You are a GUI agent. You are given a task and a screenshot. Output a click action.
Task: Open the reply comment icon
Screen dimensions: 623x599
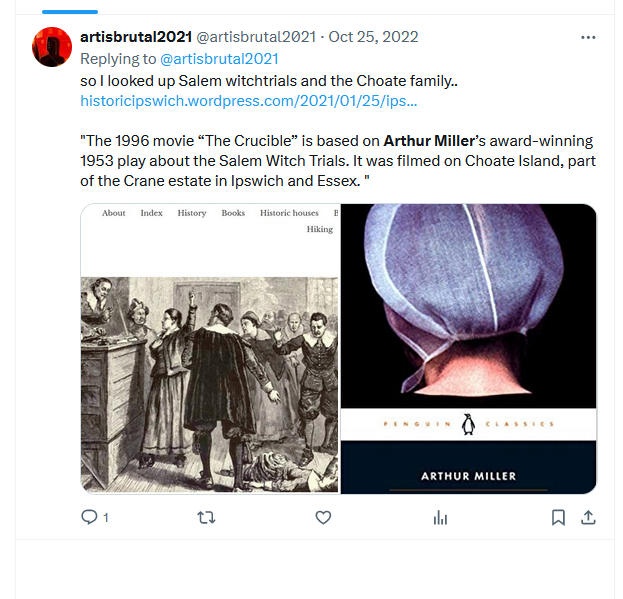click(x=89, y=517)
